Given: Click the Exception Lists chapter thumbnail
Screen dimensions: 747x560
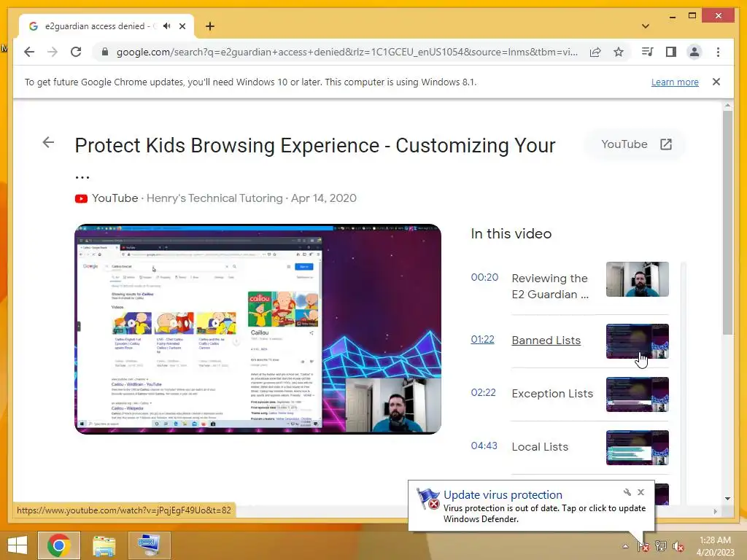Looking at the screenshot, I should coord(637,394).
